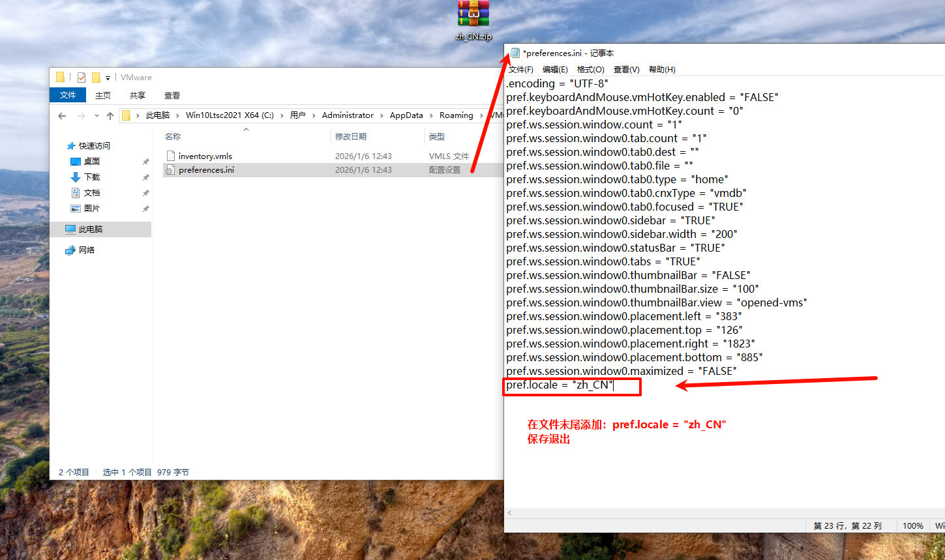The height and width of the screenshot is (560, 945).
Task: Select 网络 in the navigation pane
Action: 87,250
